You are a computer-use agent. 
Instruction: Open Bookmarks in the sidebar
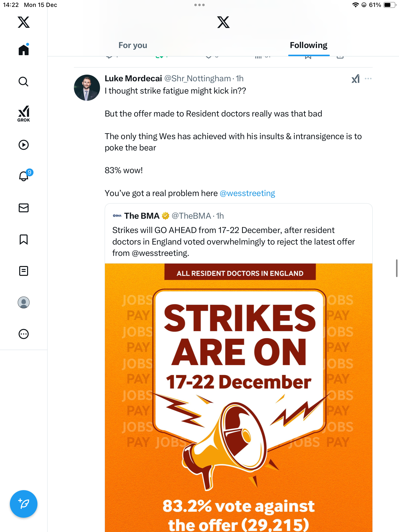click(24, 239)
